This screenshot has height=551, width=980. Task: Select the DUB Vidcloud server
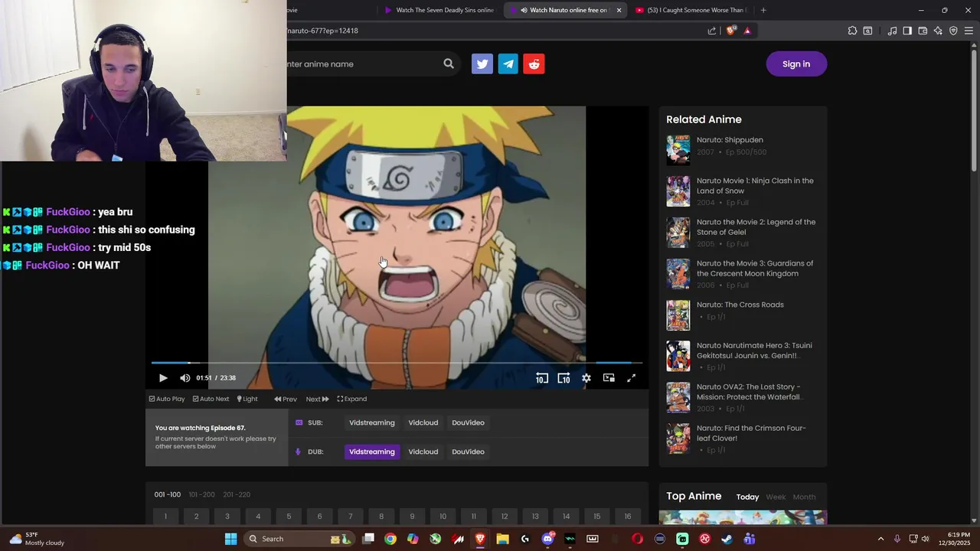[423, 452]
